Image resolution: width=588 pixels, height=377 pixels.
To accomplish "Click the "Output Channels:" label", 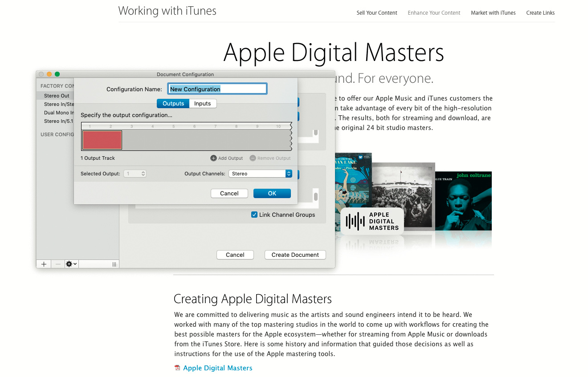I will 205,174.
